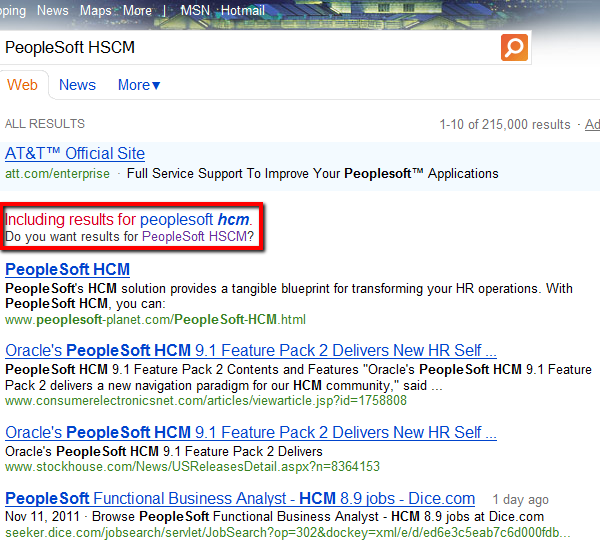Search for original PeopleSoft HSCM query instead
This screenshot has height=546, width=600.
[195, 236]
